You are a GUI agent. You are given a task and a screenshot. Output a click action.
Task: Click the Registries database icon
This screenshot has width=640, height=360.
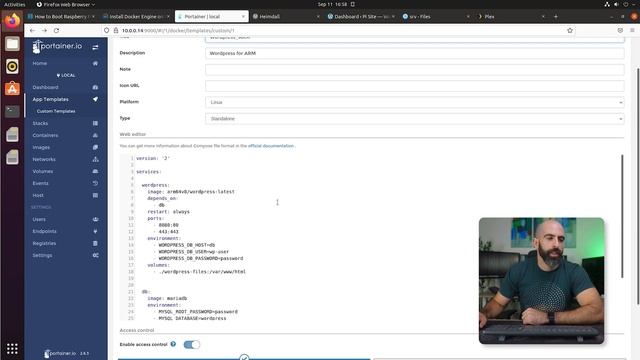click(95, 243)
